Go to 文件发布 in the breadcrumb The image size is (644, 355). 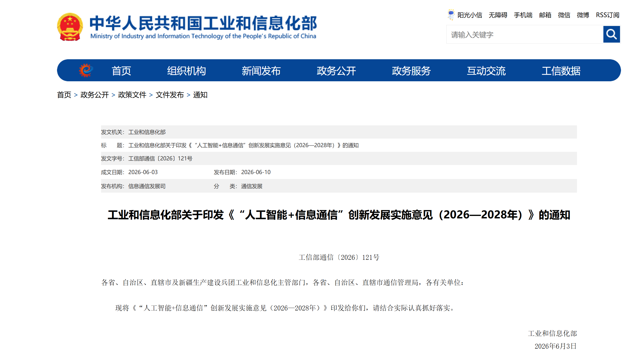pyautogui.click(x=170, y=95)
